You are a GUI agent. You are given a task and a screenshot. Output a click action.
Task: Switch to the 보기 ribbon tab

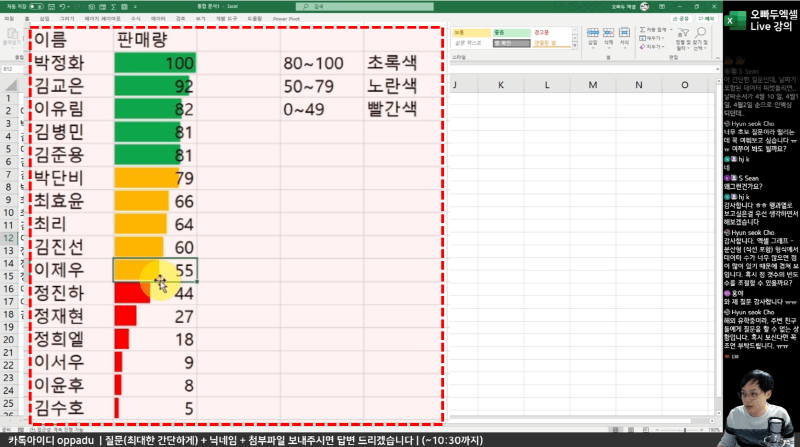coord(201,19)
